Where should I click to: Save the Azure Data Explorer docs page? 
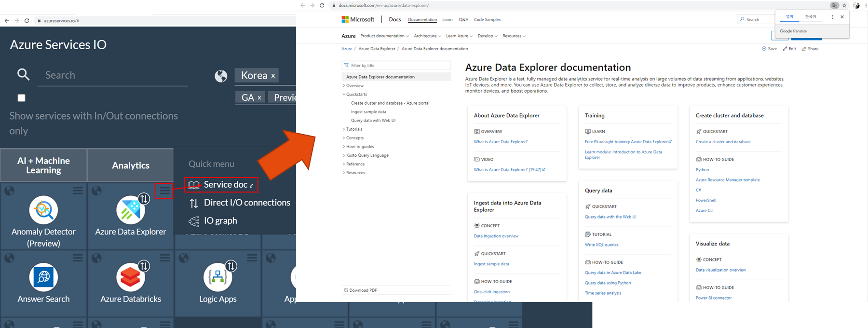pos(769,49)
